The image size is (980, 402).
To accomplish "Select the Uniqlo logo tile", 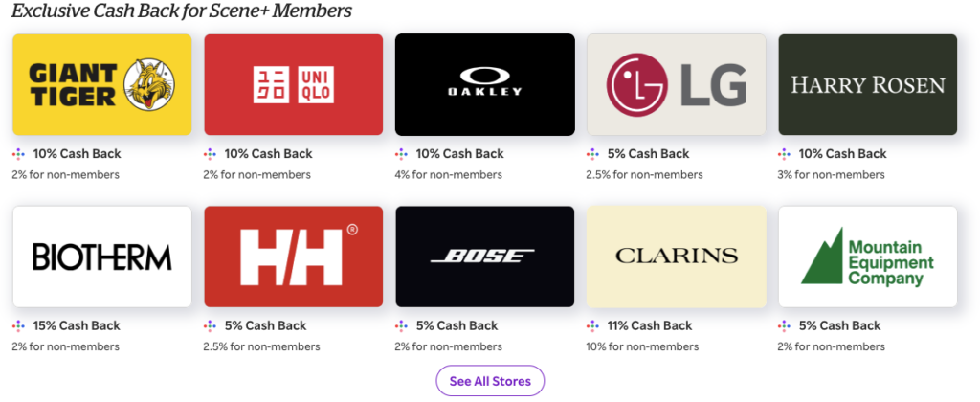I will (293, 84).
